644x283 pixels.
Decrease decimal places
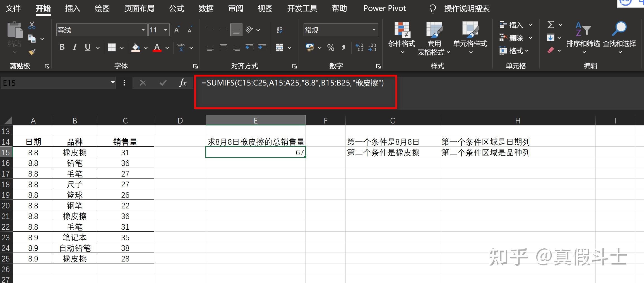click(373, 47)
